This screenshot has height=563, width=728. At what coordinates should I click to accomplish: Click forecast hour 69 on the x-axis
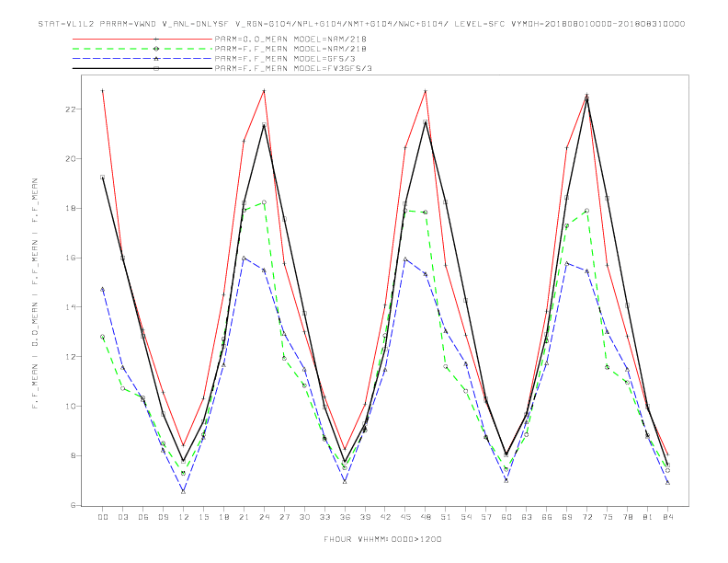pyautogui.click(x=567, y=517)
